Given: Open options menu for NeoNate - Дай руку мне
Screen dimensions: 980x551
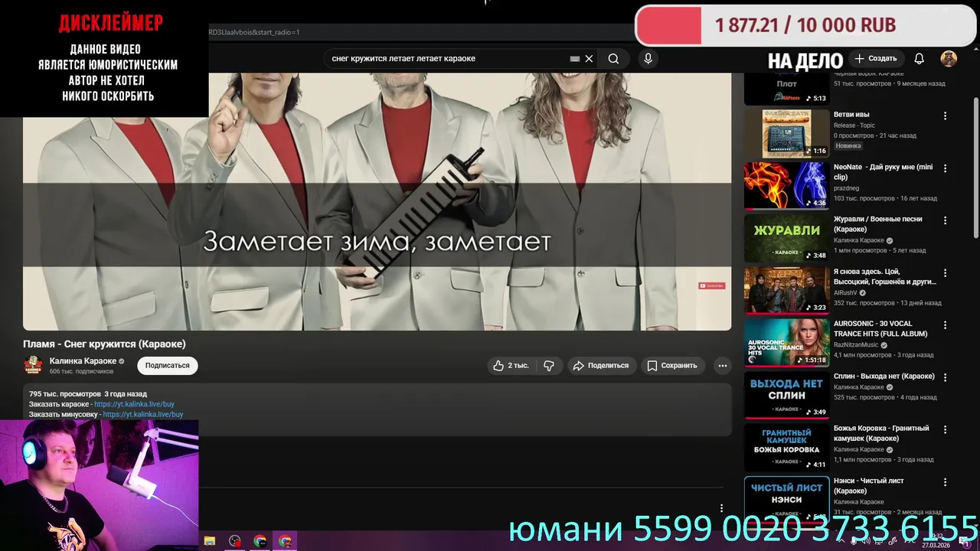Looking at the screenshot, I should [x=945, y=168].
